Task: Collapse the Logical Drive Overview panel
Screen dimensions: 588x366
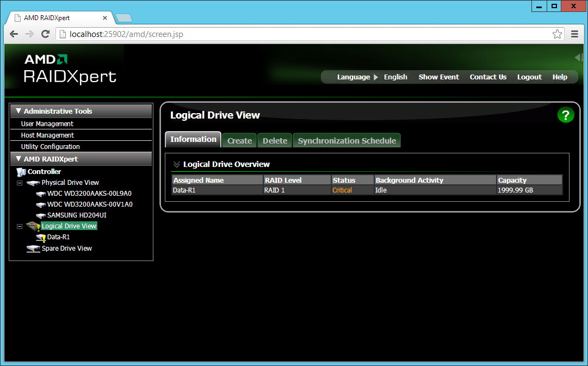Action: point(177,164)
